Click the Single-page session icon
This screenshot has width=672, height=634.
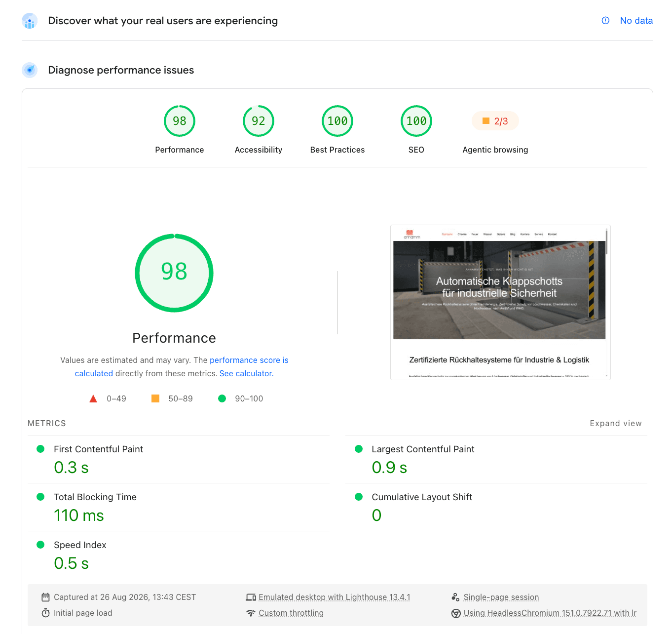point(455,597)
